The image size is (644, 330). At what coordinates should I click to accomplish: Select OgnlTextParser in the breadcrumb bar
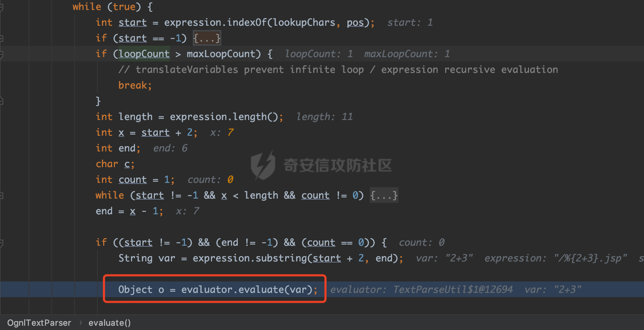click(39, 323)
